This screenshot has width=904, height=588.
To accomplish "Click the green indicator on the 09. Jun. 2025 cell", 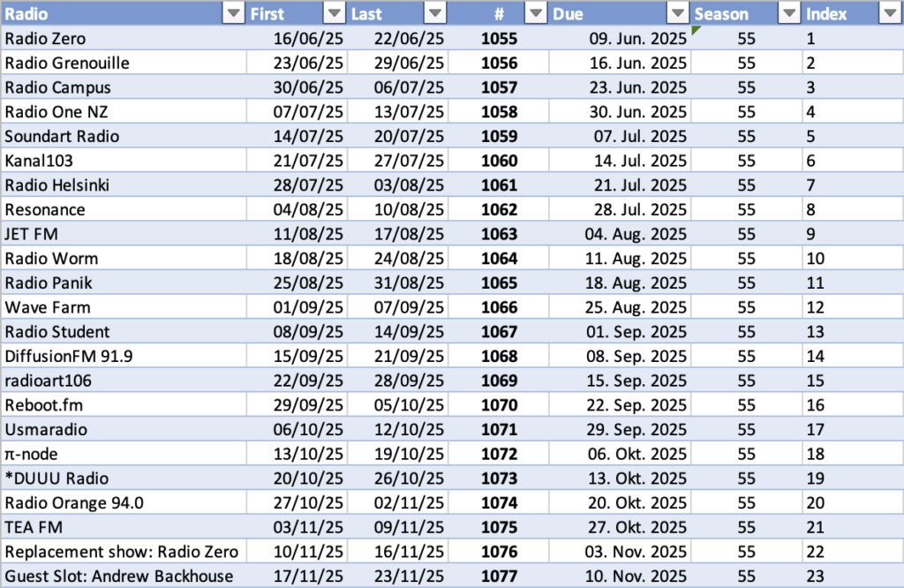I will pos(696,31).
